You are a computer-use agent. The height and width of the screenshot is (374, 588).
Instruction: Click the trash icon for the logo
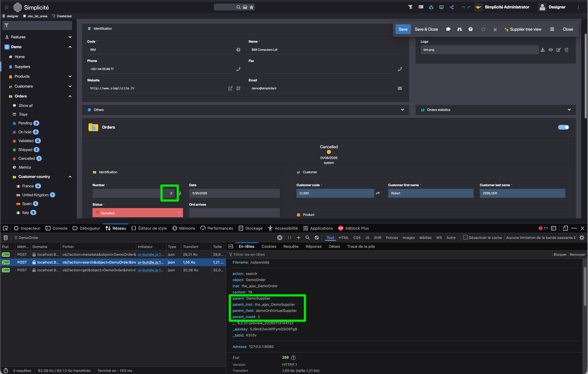[567, 50]
